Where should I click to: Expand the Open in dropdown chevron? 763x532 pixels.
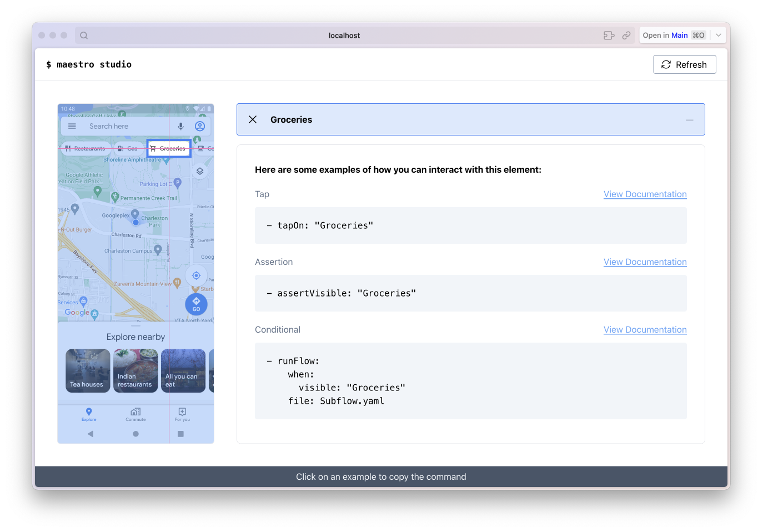(x=719, y=35)
